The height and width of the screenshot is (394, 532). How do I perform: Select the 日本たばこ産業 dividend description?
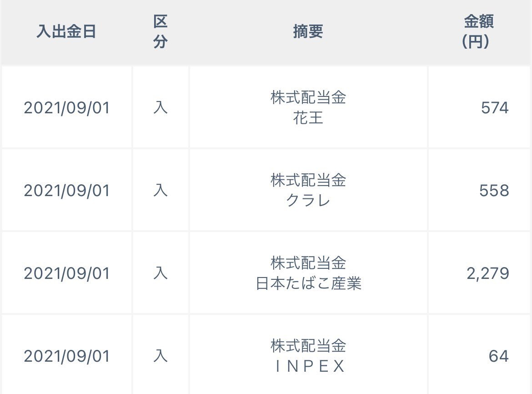(308, 273)
